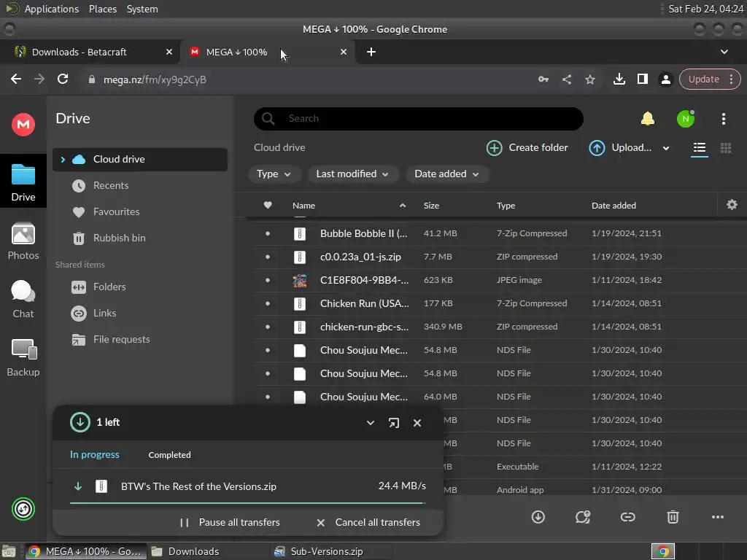
Task: Open shared Folders in sidebar
Action: (x=139, y=287)
